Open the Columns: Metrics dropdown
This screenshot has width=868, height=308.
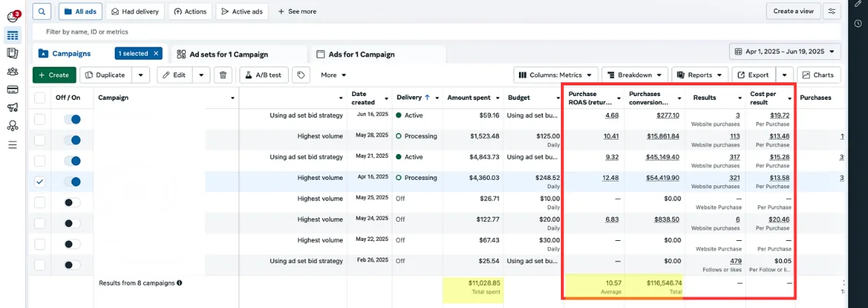point(556,75)
